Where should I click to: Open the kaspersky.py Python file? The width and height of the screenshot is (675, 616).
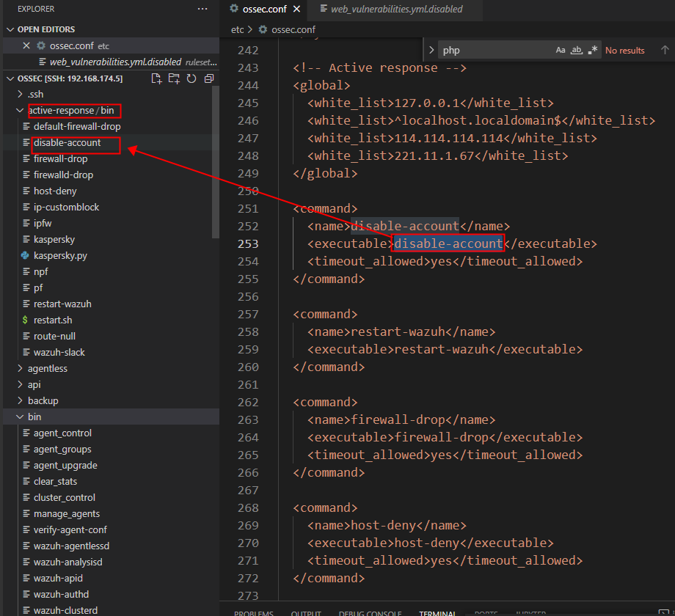pyautogui.click(x=111, y=255)
